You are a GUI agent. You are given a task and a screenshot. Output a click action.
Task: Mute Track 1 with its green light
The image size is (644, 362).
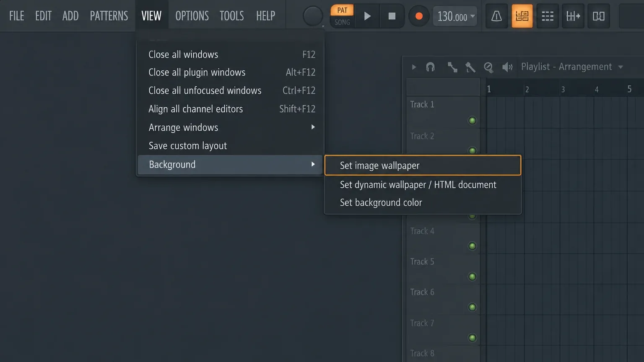tap(472, 121)
